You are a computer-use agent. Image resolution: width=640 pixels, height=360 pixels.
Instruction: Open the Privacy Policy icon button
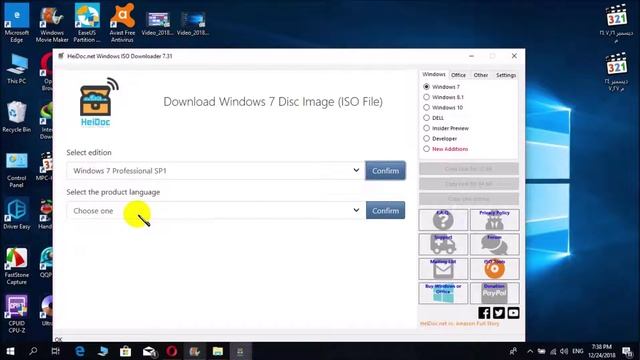coord(494,220)
